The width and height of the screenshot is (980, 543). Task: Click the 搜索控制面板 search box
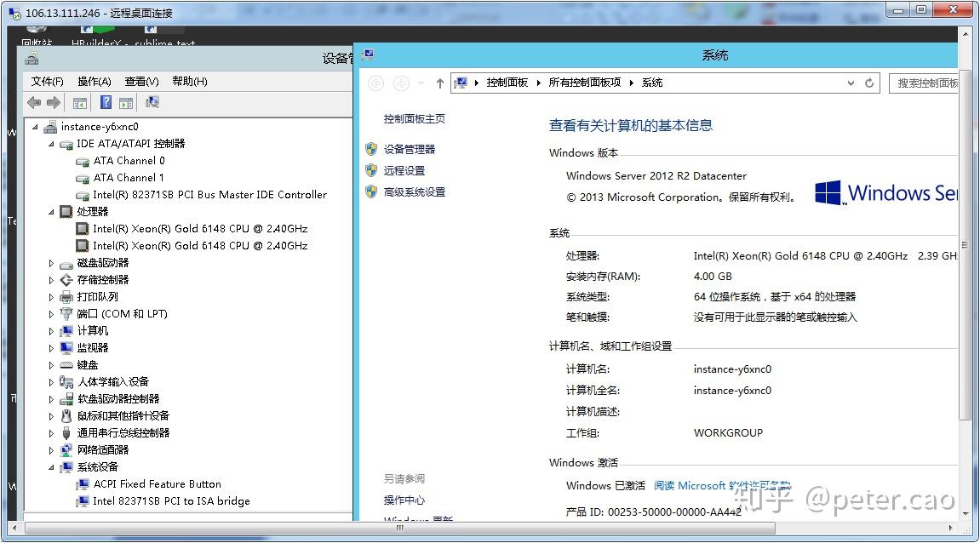(924, 83)
